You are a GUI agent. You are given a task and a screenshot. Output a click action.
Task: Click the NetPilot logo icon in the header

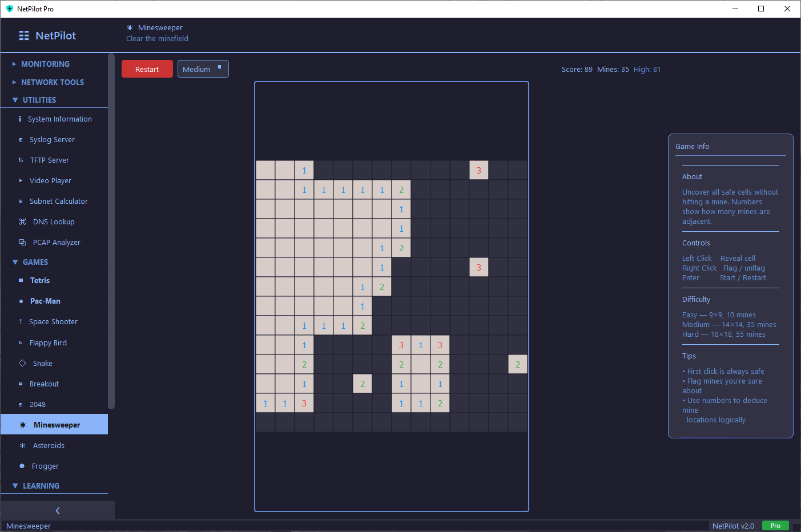click(23, 35)
